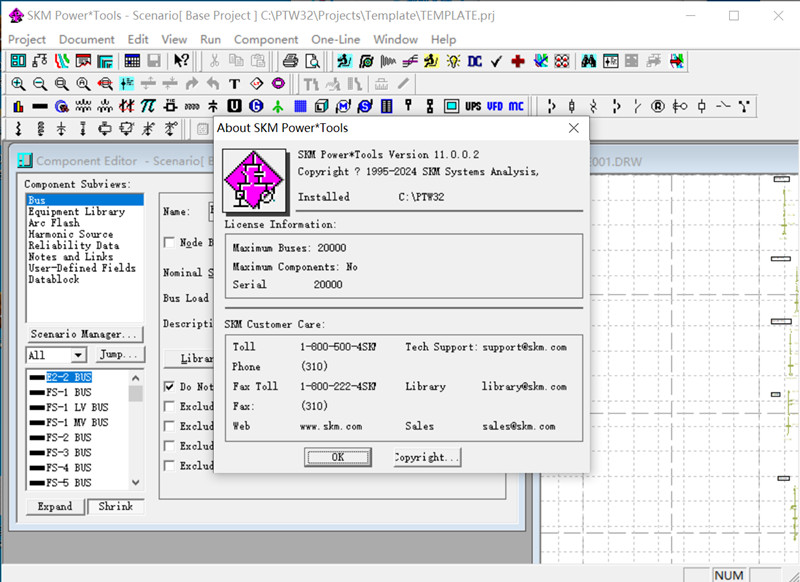Click the Zoom Out magnifier icon
The height and width of the screenshot is (582, 800).
tap(40, 83)
